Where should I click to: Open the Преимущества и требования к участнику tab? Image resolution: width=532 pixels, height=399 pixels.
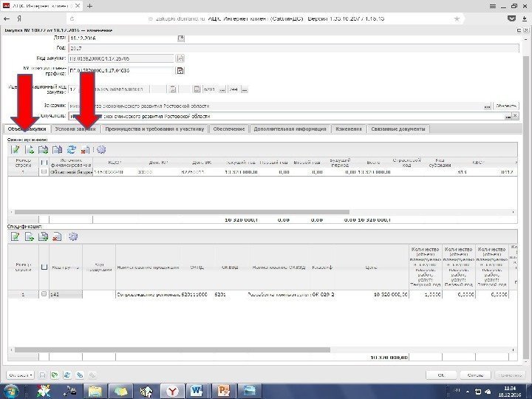[x=154, y=129]
